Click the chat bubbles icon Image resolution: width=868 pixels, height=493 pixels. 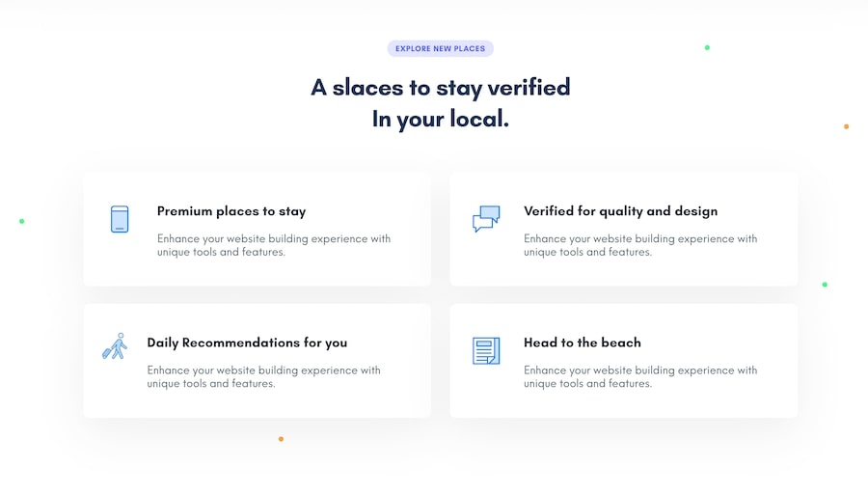click(486, 219)
